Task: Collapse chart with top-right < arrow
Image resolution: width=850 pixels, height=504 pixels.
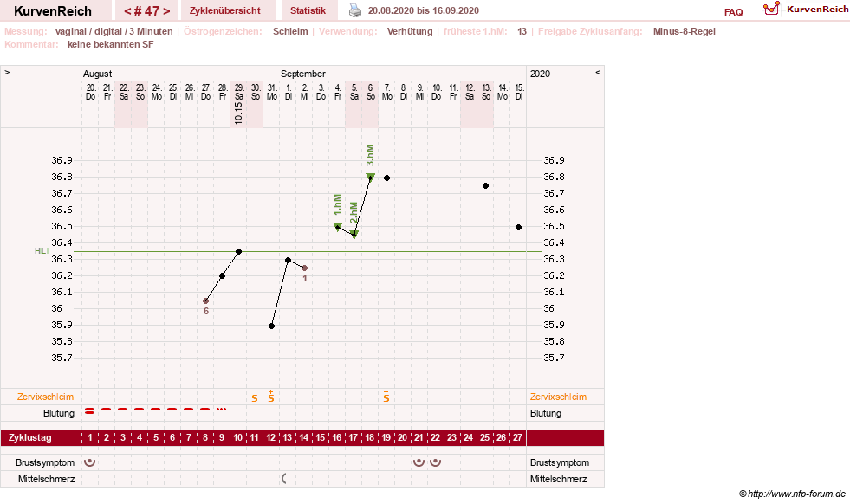Action: point(598,73)
